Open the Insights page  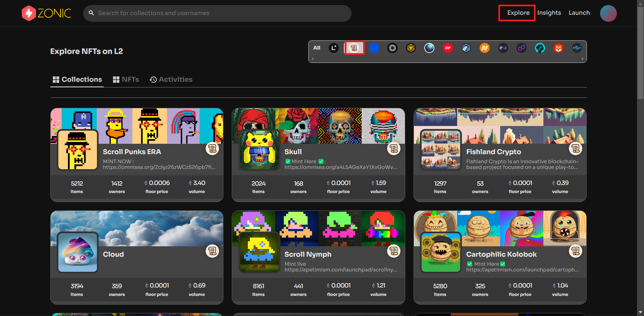pos(549,13)
